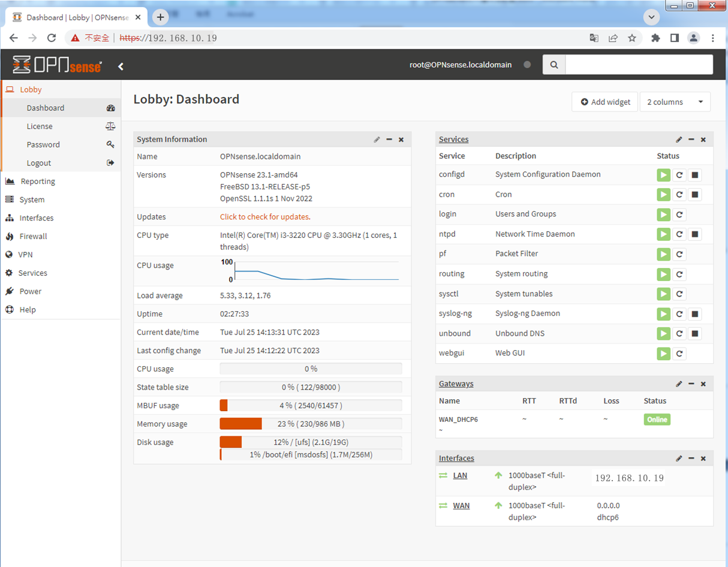Click the Memory usage progress bar
728x567 pixels.
[x=311, y=424]
